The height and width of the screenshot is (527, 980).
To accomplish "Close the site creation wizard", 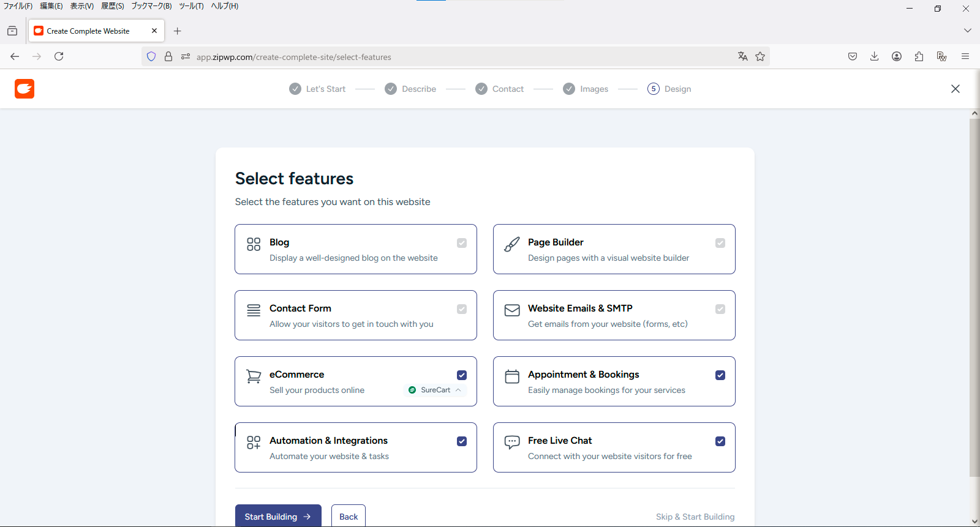I will 955,89.
